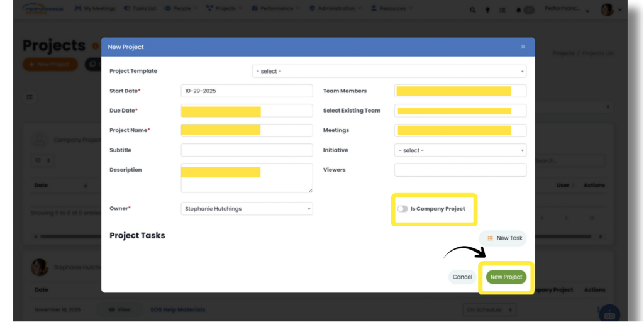Open the search magnifier icon in top bar

point(473,9)
